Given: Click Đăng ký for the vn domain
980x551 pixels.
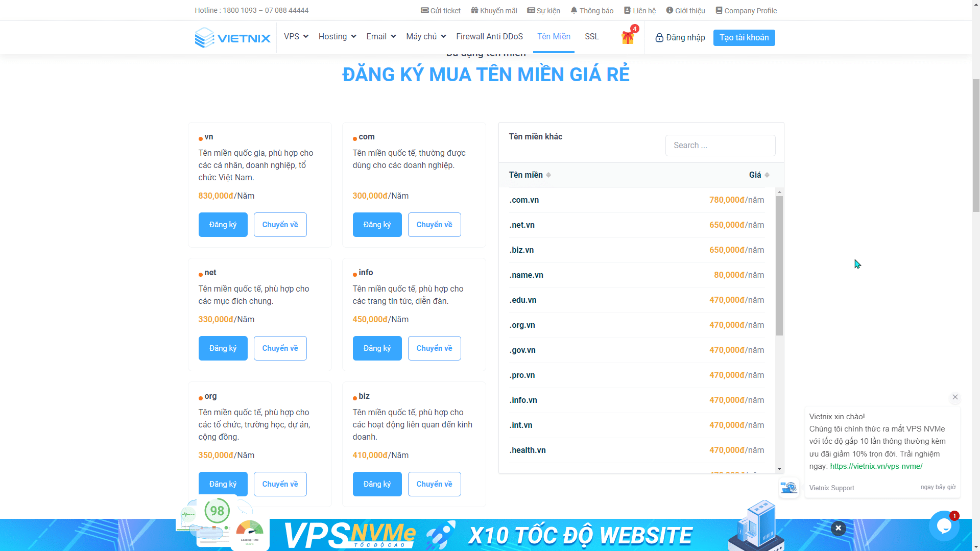Looking at the screenshot, I should [223, 225].
